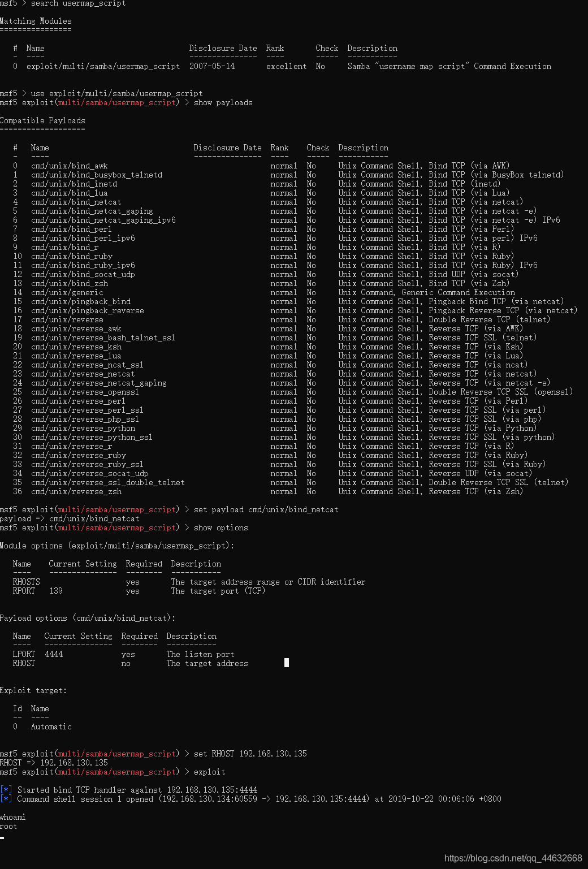Select payload row 'cmd/unix/reverse_ncat_ssl'
Image resolution: width=588 pixels, height=869 pixels.
point(270,365)
